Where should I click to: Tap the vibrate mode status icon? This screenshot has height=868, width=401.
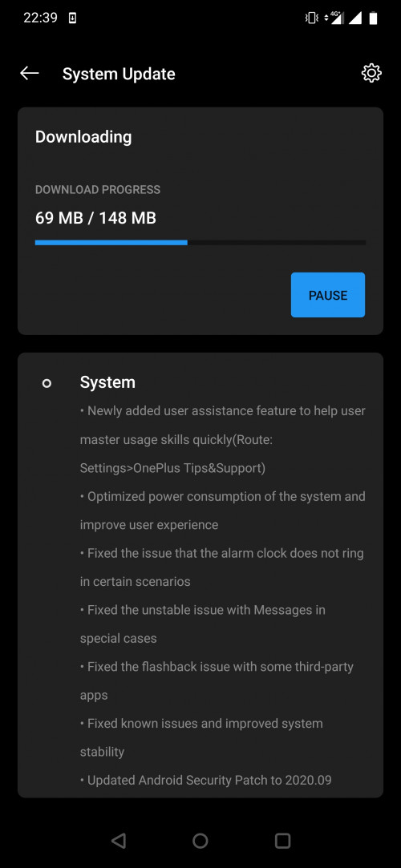tap(311, 18)
